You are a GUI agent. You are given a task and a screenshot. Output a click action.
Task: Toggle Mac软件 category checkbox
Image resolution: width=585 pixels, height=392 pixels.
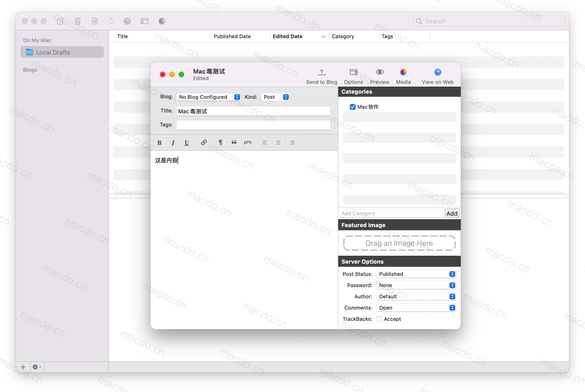352,106
